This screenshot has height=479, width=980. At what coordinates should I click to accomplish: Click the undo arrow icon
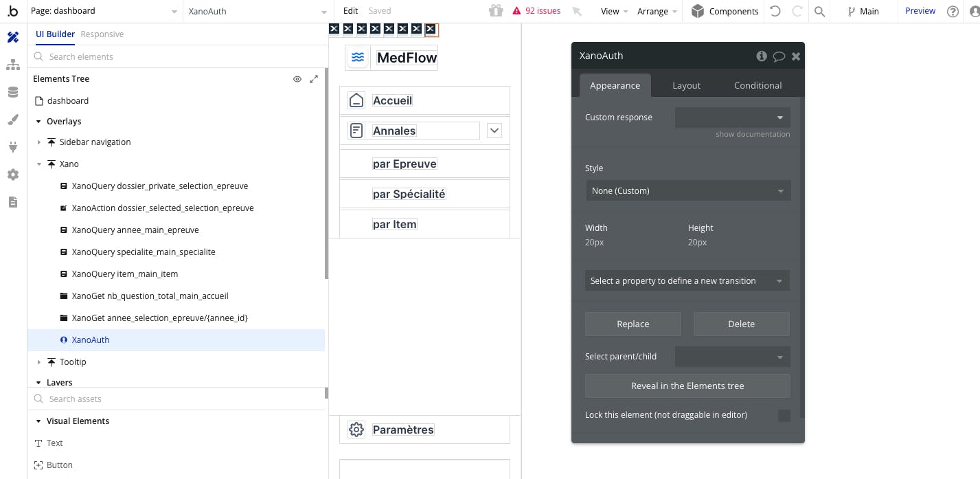775,11
